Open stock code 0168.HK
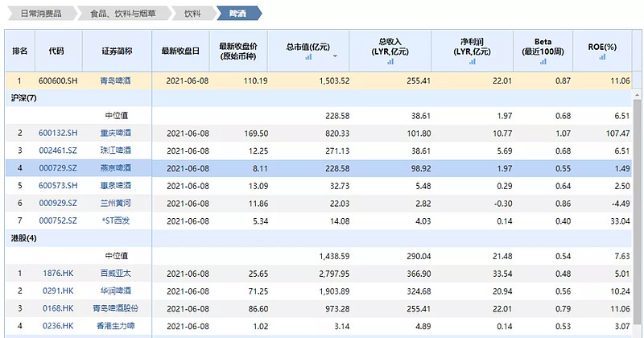644x338 pixels. [58, 308]
